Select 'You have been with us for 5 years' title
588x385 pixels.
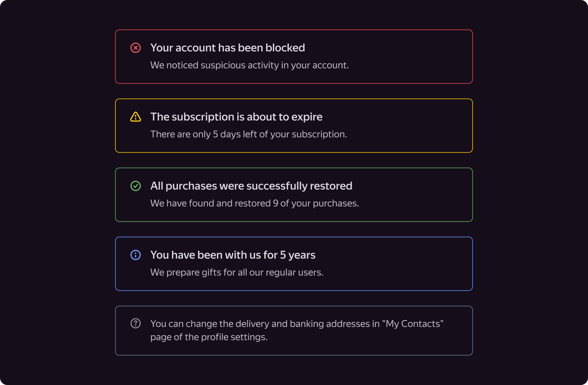(x=233, y=255)
